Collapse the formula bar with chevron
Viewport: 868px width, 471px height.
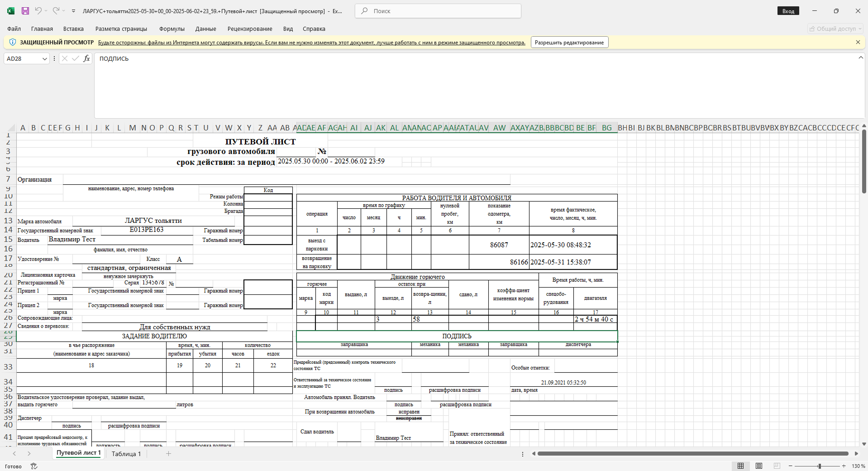click(x=860, y=58)
